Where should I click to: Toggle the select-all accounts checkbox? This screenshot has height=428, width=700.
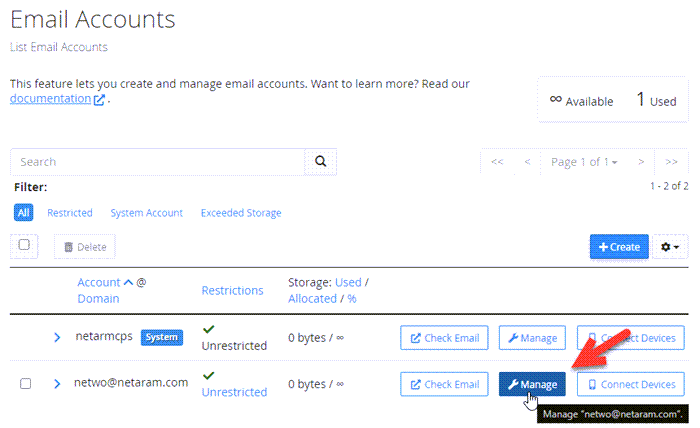(x=25, y=245)
